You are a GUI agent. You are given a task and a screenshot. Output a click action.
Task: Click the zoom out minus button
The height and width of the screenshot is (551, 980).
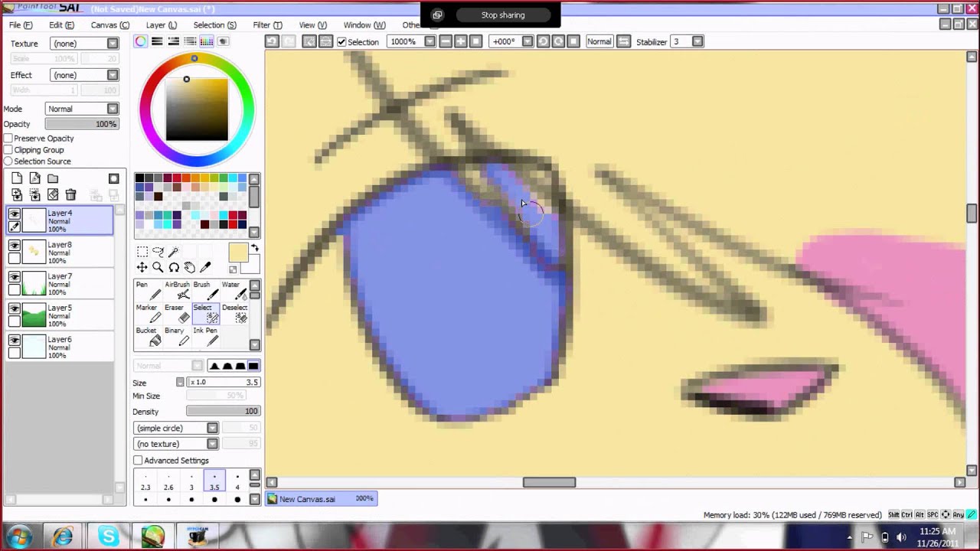tap(446, 41)
